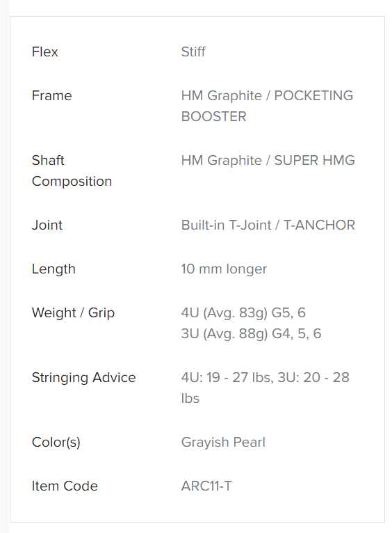Viewport: 392px width, 533px height.
Task: Select the Grayish Pearl color value
Action: 223,443
